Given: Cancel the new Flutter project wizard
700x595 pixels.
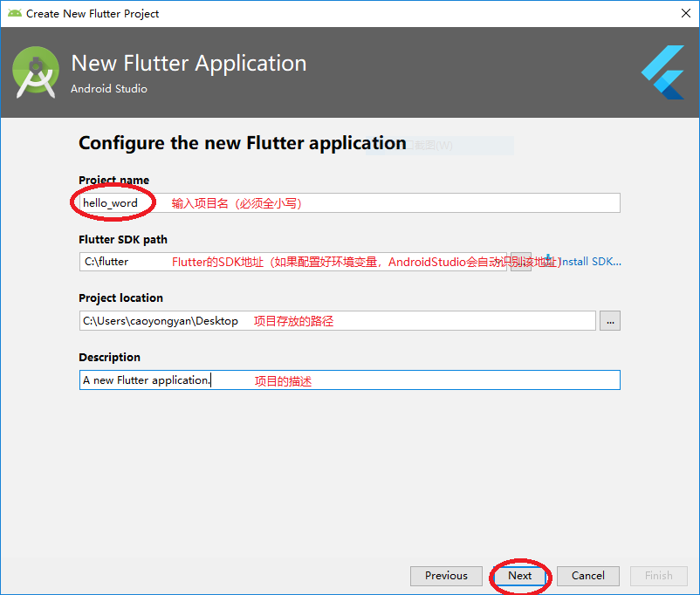Looking at the screenshot, I should coord(588,576).
